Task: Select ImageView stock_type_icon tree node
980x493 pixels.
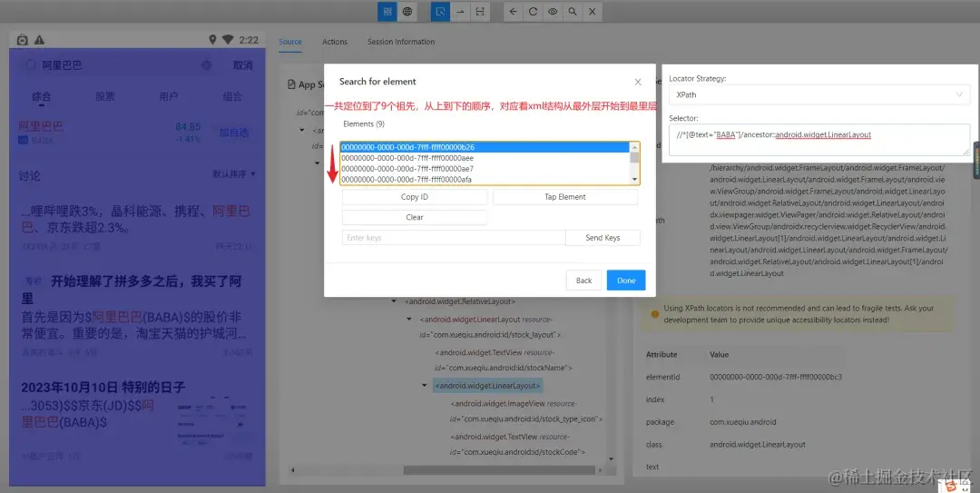Action: [526, 411]
